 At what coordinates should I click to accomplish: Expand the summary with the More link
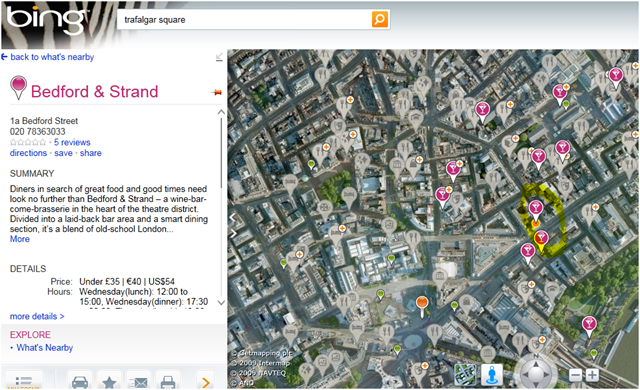20,239
